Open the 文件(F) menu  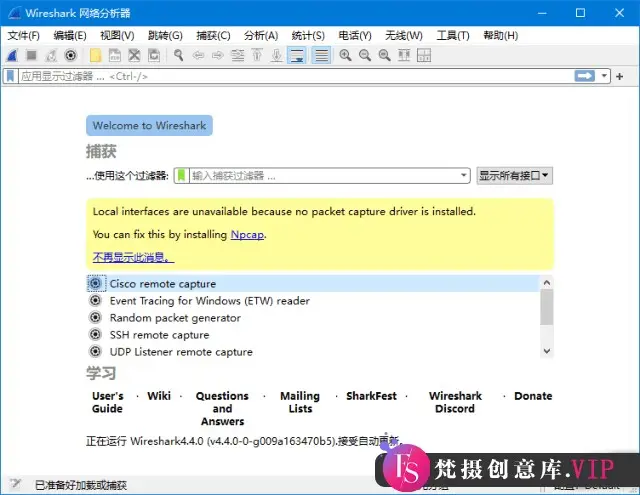(24, 36)
